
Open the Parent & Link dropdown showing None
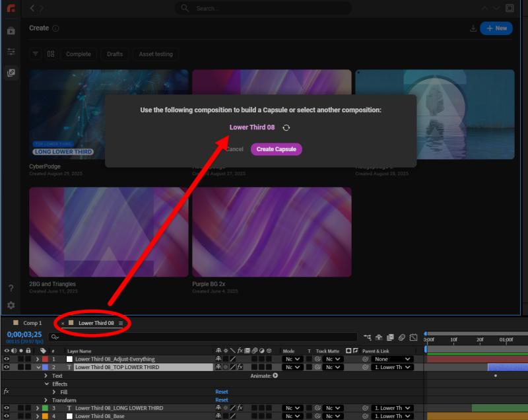point(392,359)
